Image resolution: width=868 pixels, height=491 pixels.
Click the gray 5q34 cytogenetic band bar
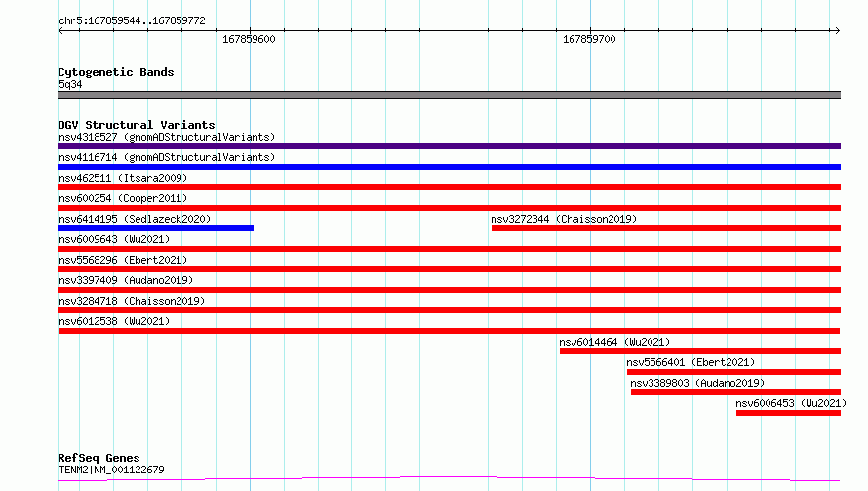coord(449,95)
